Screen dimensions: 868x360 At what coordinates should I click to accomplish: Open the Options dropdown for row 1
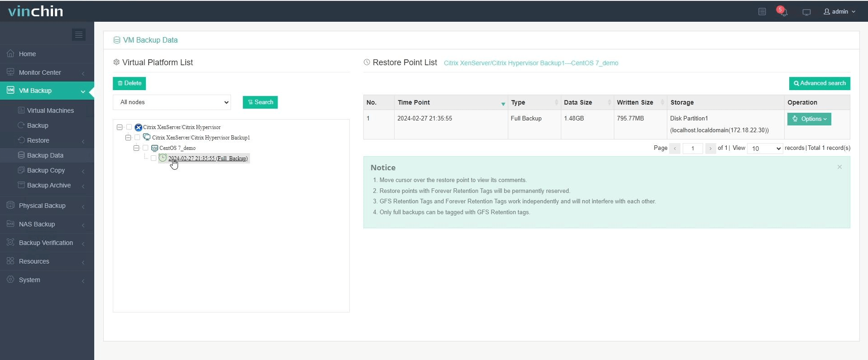(x=809, y=119)
